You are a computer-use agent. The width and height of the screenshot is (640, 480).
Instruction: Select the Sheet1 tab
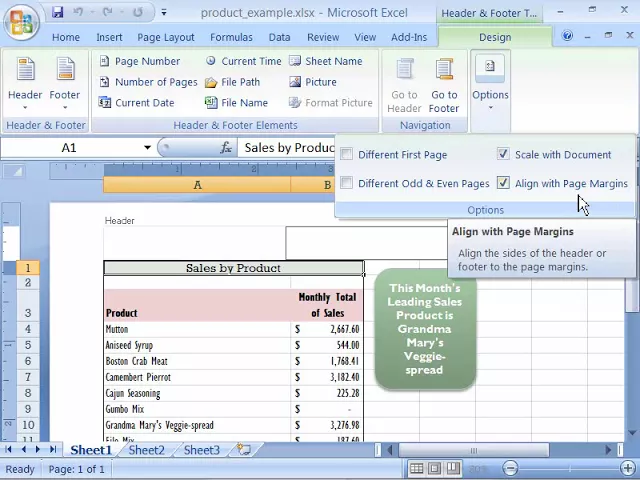click(91, 450)
